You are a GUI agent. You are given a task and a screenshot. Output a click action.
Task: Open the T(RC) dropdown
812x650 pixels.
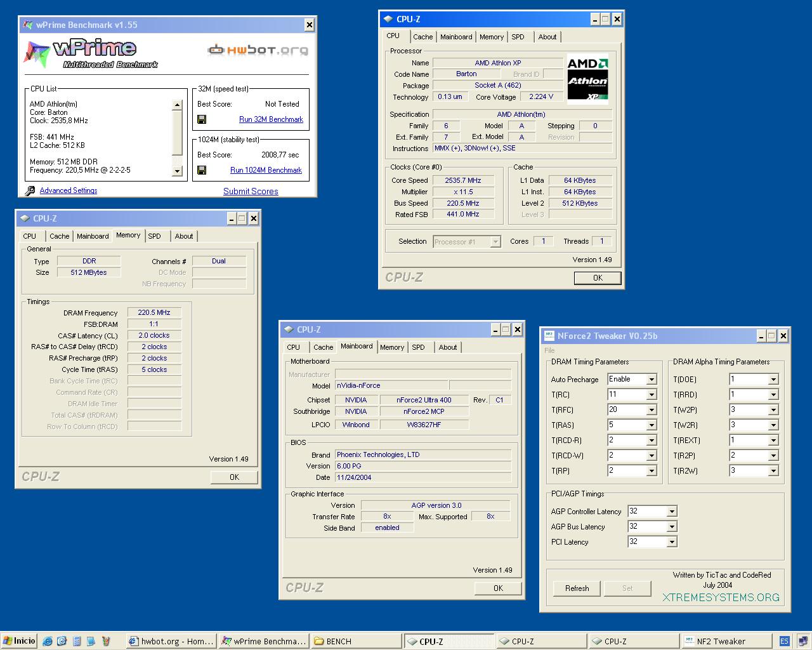coord(651,395)
